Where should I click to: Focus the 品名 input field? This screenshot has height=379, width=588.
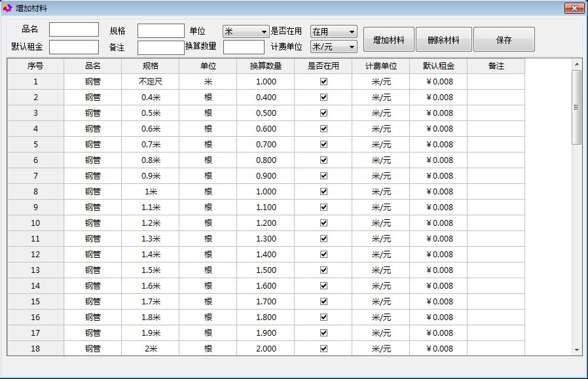pos(74,30)
